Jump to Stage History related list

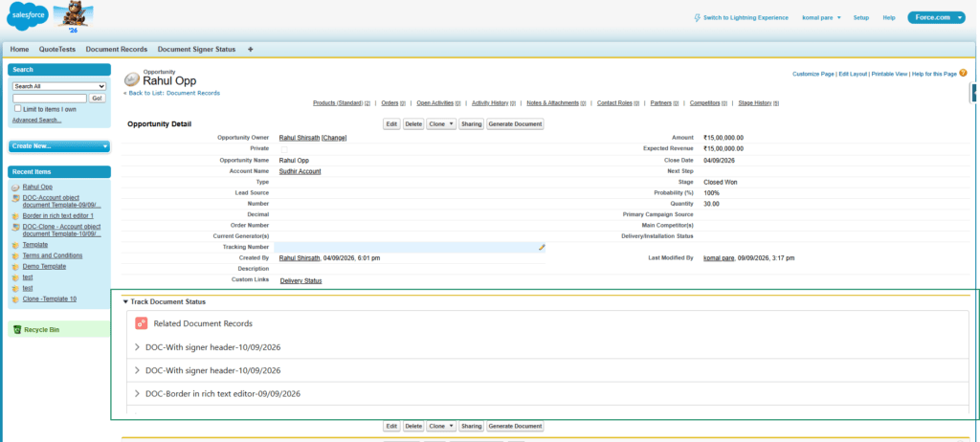[759, 102]
